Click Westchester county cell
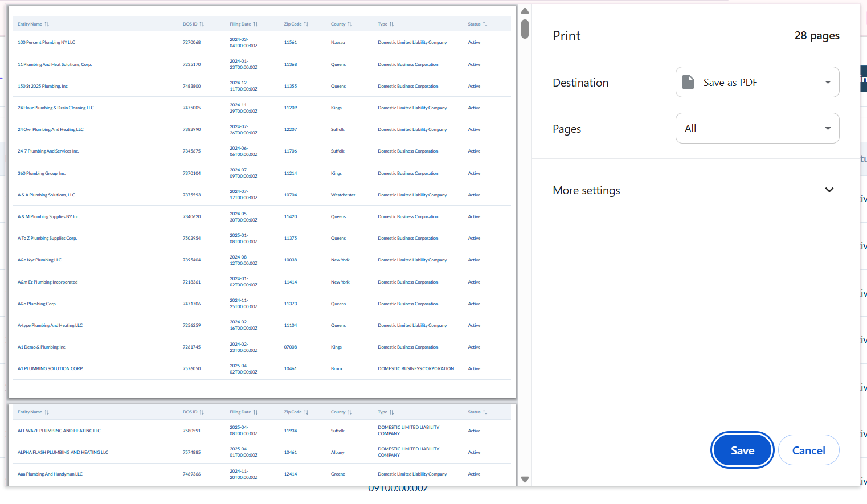867x504 pixels. pyautogui.click(x=343, y=195)
